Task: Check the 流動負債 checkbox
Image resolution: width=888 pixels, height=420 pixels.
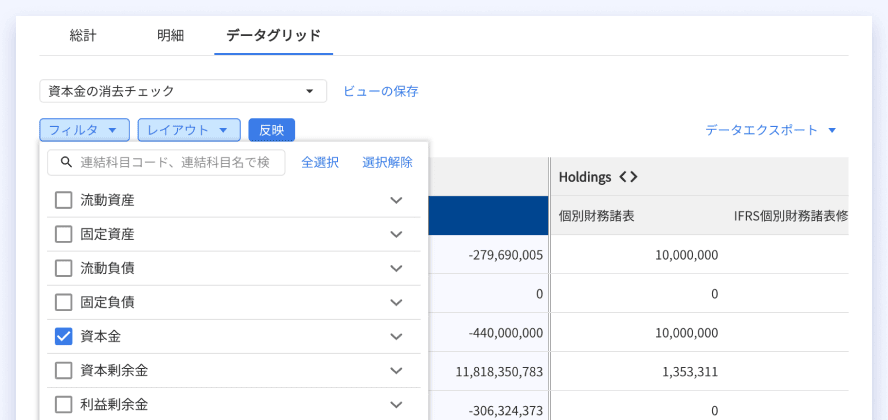Action: [63, 268]
